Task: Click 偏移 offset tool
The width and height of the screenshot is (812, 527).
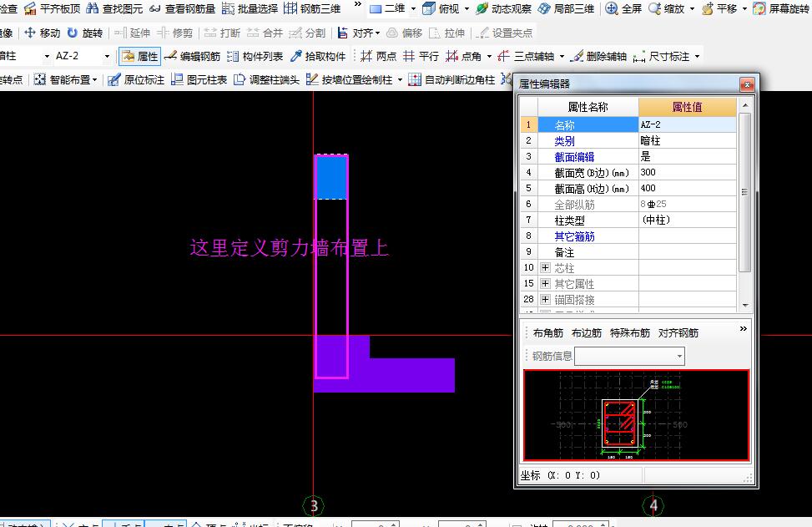Action: coord(405,33)
